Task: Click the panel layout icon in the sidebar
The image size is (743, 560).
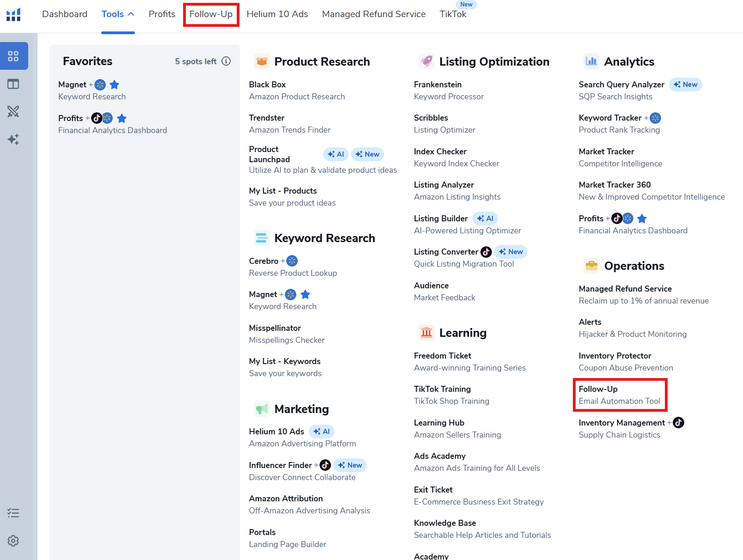Action: 13,84
